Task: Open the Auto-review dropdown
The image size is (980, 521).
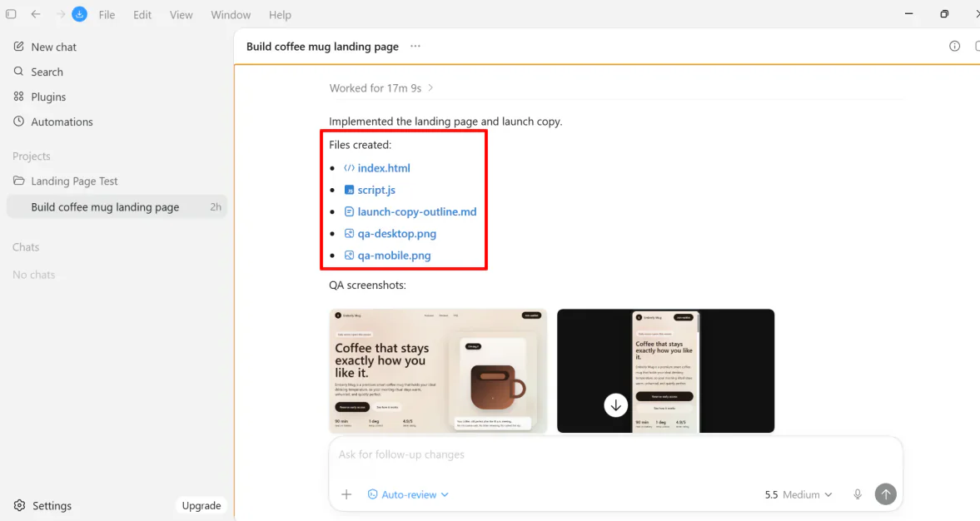Action: pyautogui.click(x=408, y=494)
